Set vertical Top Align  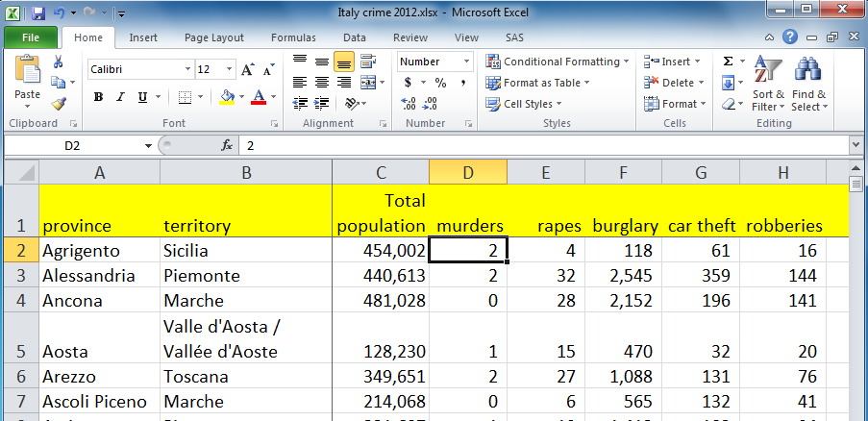[300, 61]
